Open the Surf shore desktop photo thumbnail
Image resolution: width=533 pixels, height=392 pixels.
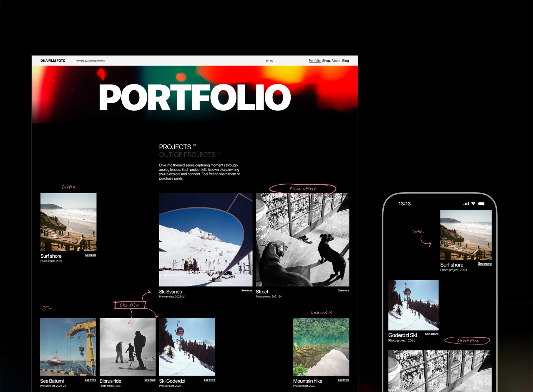point(68,222)
